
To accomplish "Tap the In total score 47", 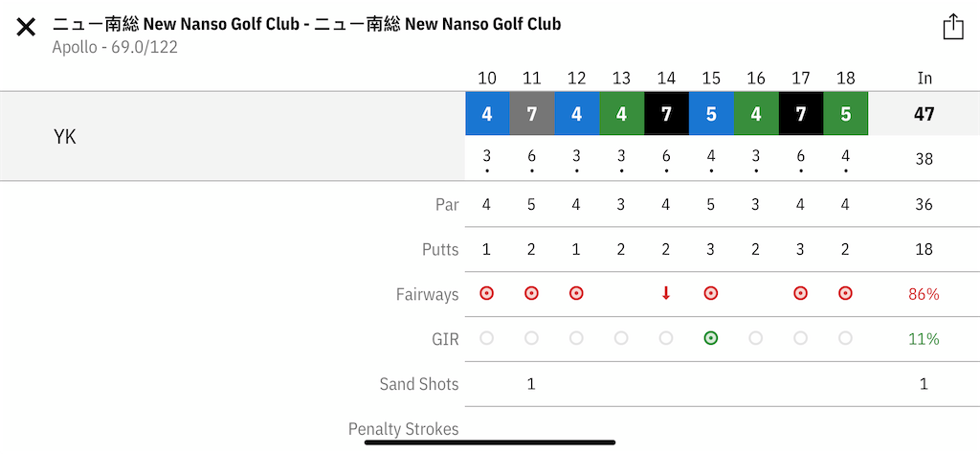I will point(924,114).
